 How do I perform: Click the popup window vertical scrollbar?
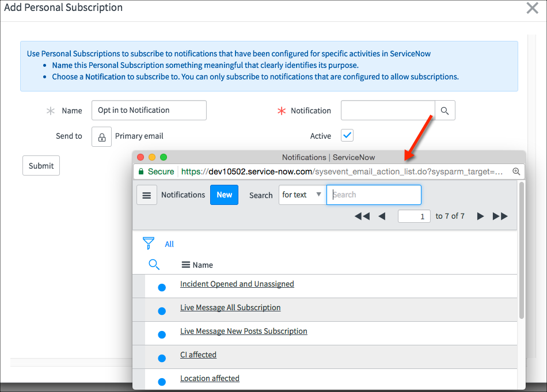coord(522,250)
